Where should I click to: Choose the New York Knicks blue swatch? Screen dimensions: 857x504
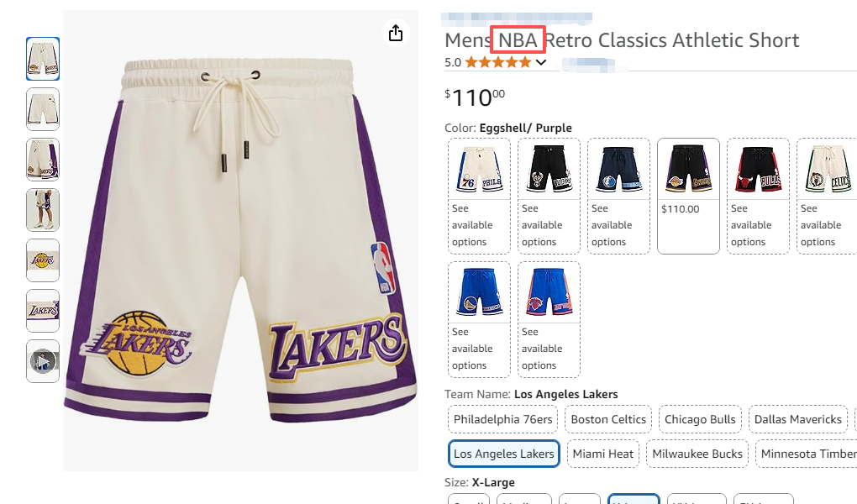[x=549, y=318]
